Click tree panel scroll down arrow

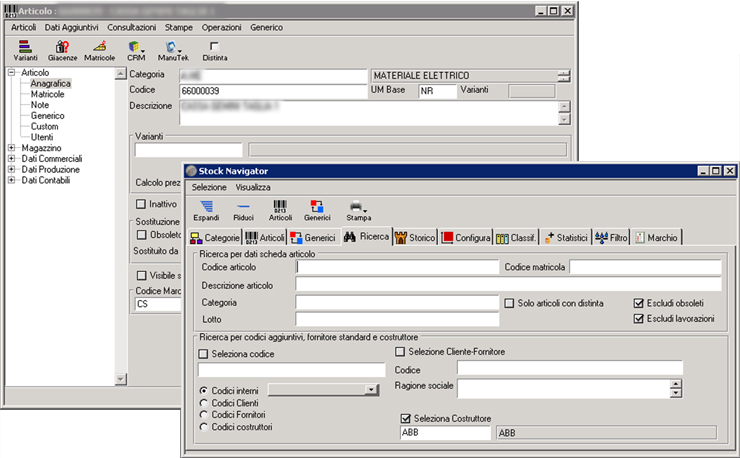click(x=121, y=379)
